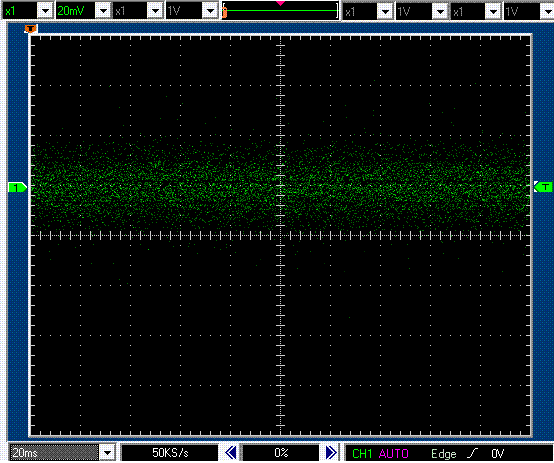The width and height of the screenshot is (554, 463).
Task: Select the green CH1 ground level marker
Action: 17,187
